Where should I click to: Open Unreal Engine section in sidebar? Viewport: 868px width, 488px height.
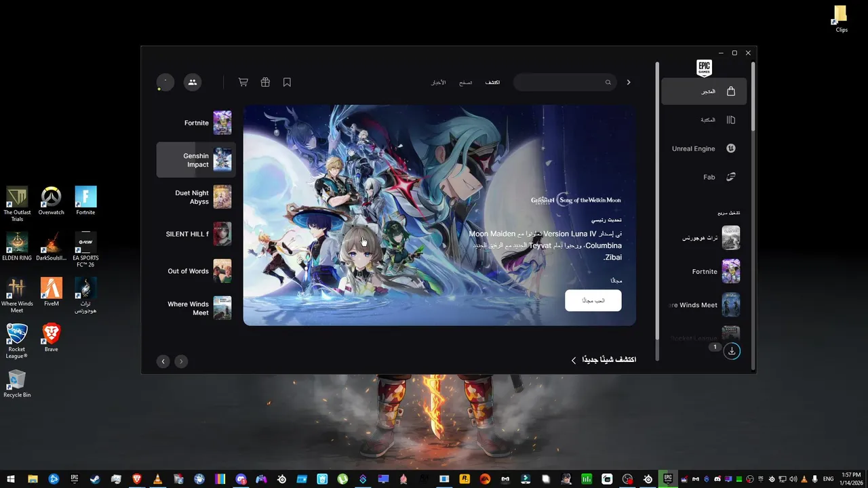(x=704, y=148)
